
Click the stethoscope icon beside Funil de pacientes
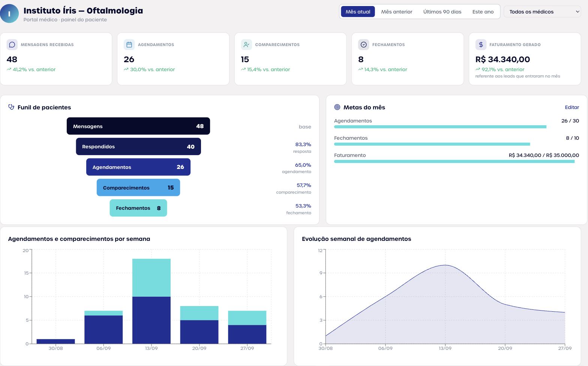[11, 107]
